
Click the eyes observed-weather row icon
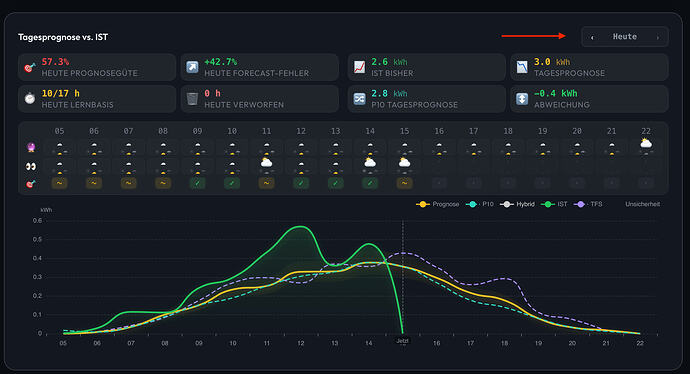click(31, 166)
